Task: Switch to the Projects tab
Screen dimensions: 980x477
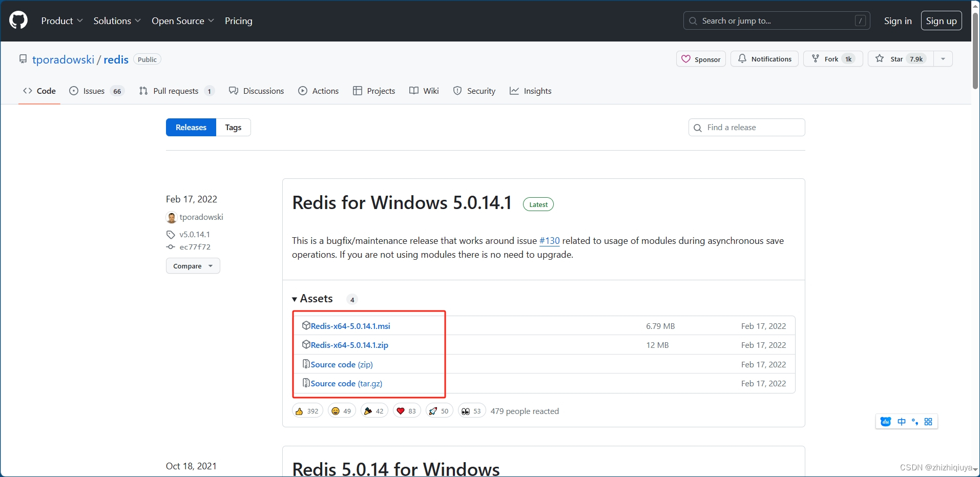Action: pos(374,91)
